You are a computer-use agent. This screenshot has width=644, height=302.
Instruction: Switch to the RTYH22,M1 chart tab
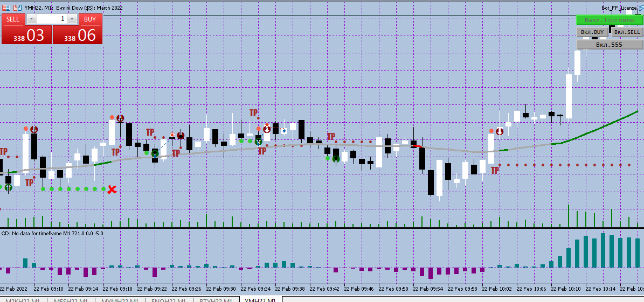pos(216,299)
